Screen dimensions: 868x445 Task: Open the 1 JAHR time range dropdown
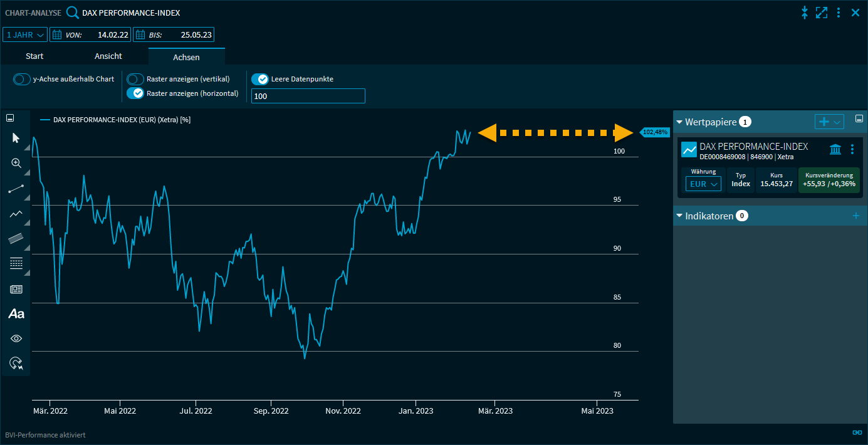point(25,35)
